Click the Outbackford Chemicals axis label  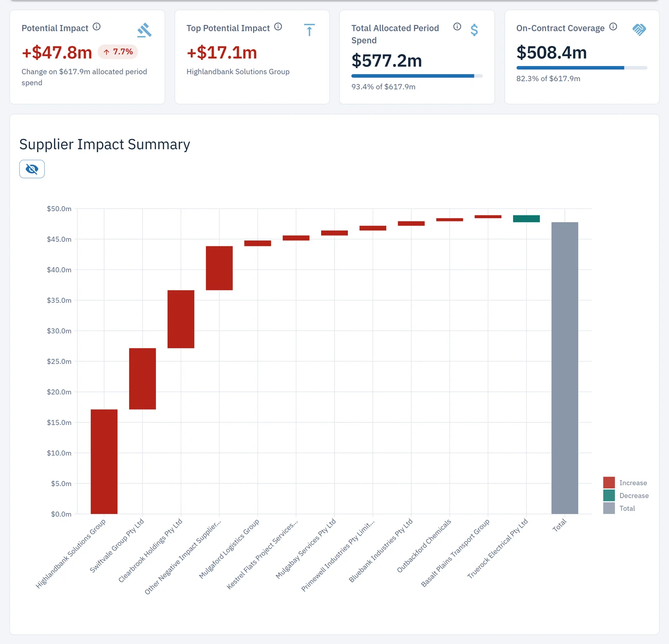(x=424, y=546)
